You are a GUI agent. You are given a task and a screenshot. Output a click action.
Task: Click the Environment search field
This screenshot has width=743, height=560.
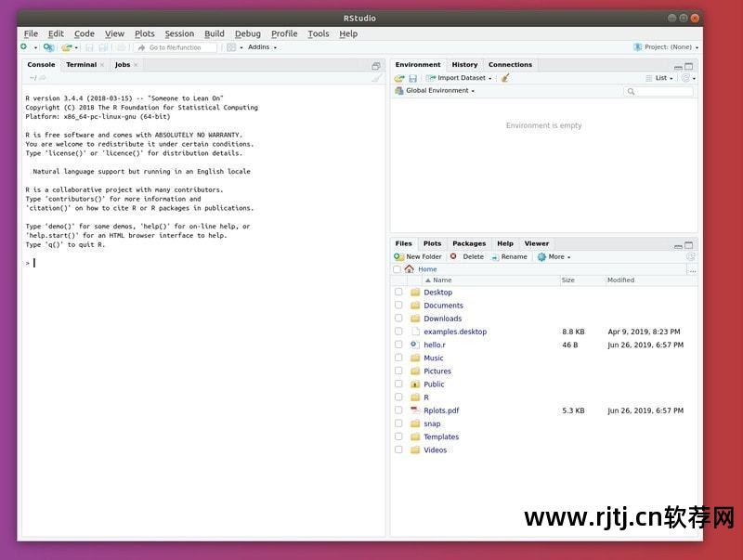pyautogui.click(x=658, y=91)
